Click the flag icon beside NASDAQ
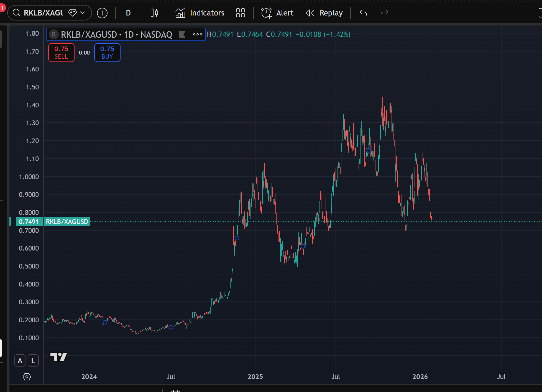542x392 pixels. coord(182,34)
